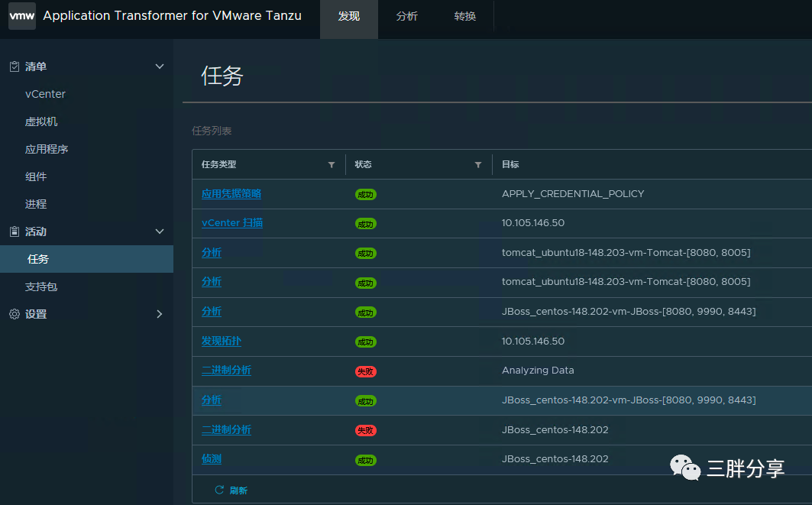Expand the 设置 sidebar section

(x=160, y=314)
